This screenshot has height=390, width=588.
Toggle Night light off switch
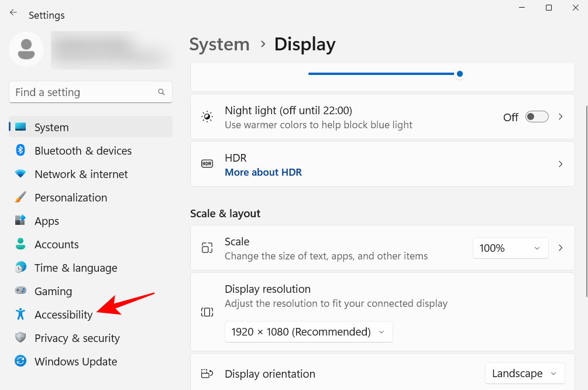(x=537, y=117)
